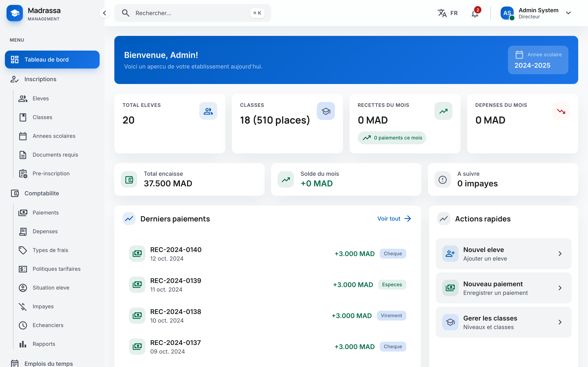Click the Madrassa graduation cap logo
588x367 pixels.
[14, 13]
